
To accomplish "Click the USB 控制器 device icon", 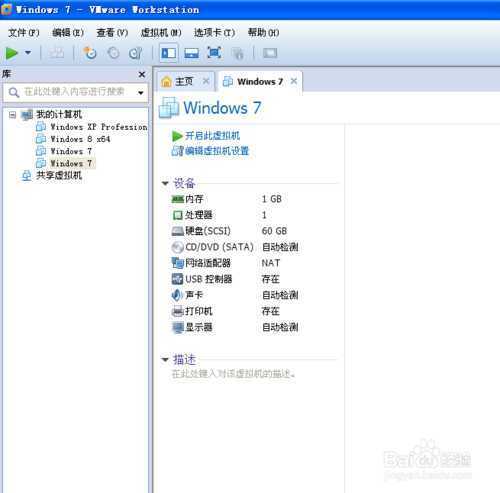I will [x=177, y=279].
